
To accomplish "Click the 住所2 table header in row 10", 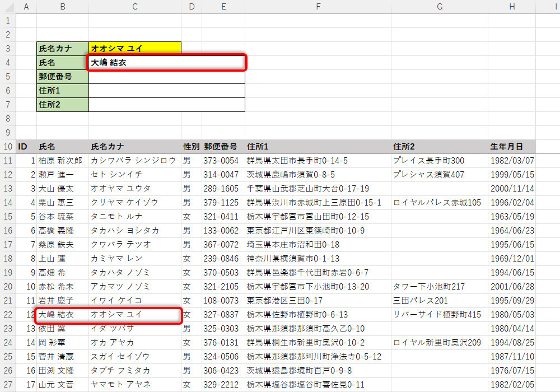I will (x=440, y=146).
